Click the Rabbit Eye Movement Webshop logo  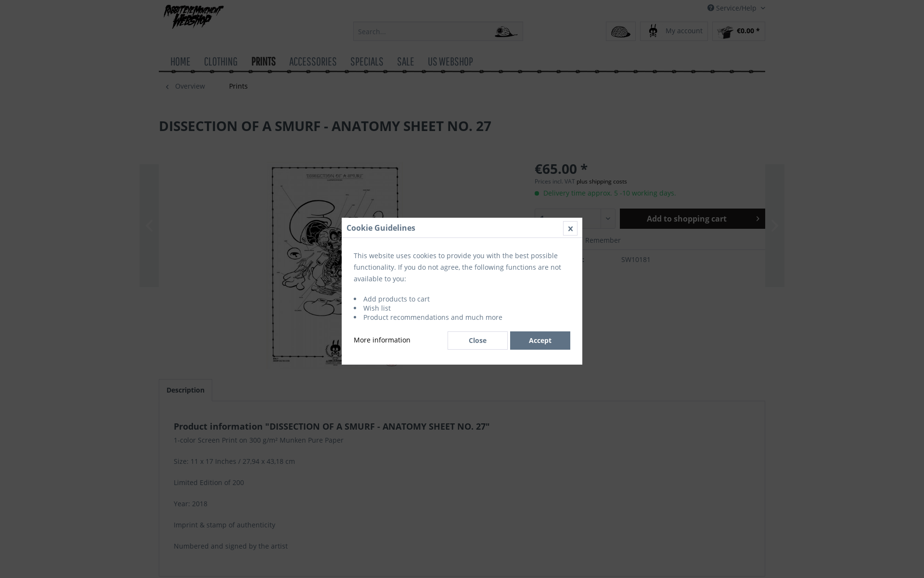[x=193, y=17]
